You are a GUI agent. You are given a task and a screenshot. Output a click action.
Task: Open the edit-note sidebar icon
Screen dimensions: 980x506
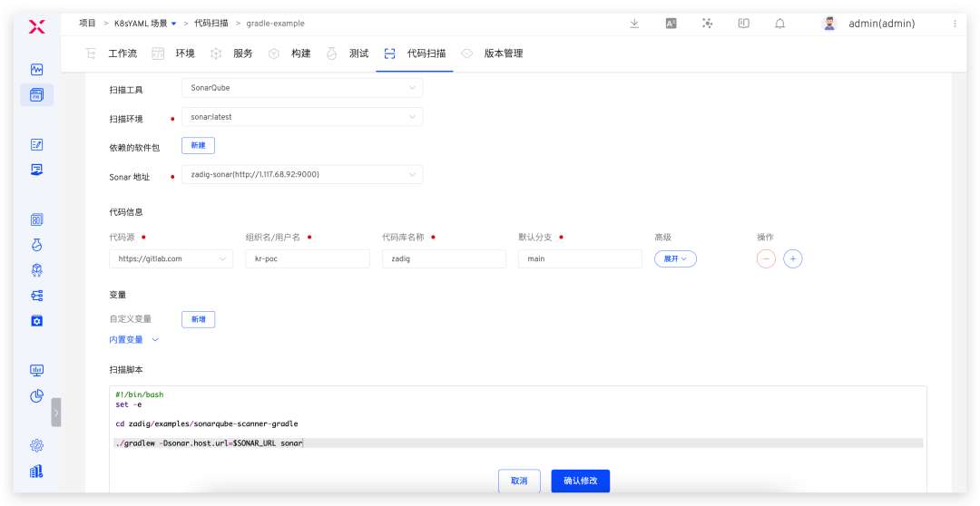pyautogui.click(x=37, y=144)
